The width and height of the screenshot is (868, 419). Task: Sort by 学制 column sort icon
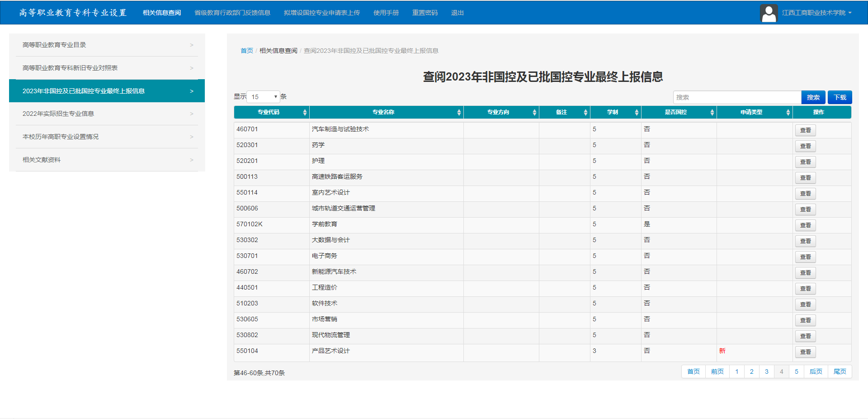[637, 112]
